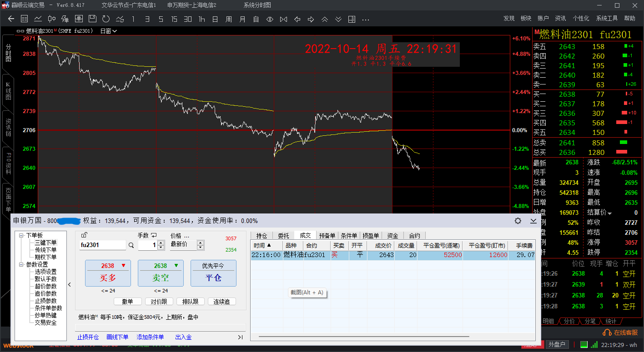Click the back arrow in top toolbar
This screenshot has height=352, width=644.
(11, 19)
